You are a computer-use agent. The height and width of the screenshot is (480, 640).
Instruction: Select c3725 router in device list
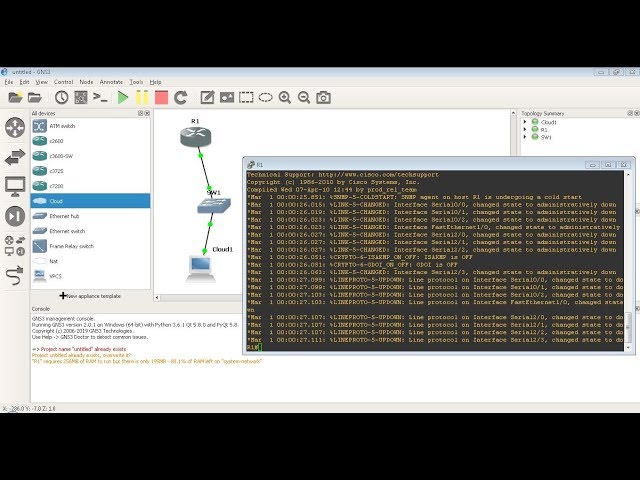point(91,171)
